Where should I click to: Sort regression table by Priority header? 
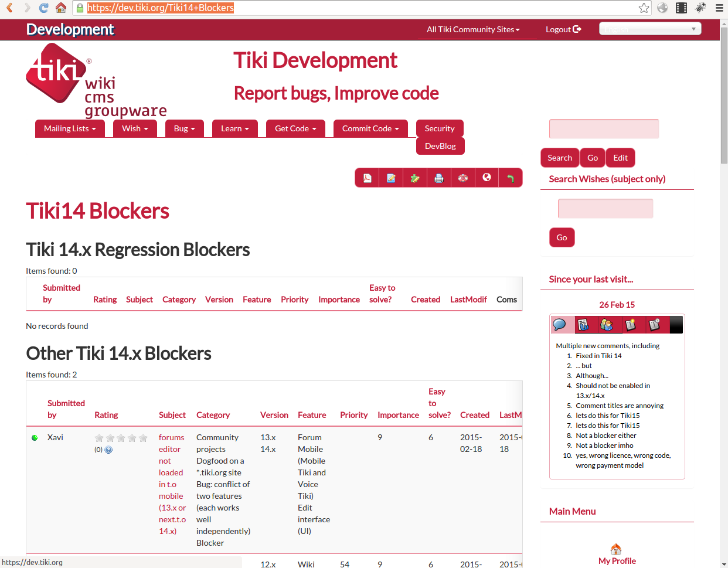pos(294,300)
